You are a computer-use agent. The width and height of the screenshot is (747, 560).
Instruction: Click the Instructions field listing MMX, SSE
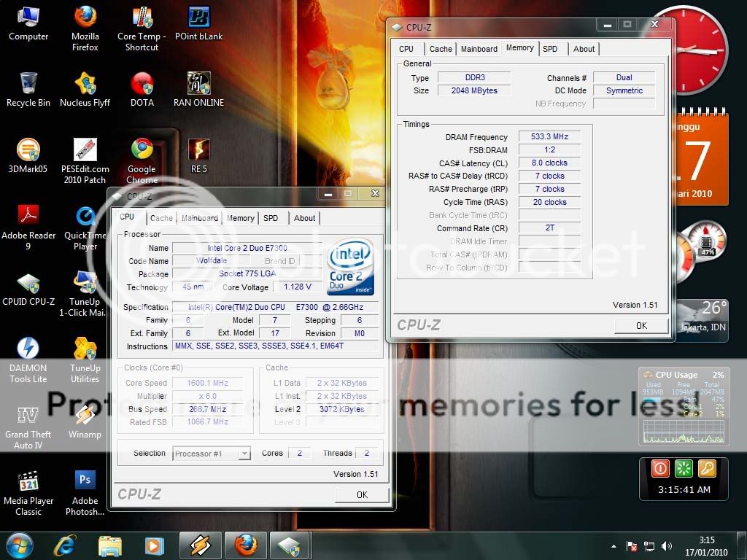[x=275, y=346]
